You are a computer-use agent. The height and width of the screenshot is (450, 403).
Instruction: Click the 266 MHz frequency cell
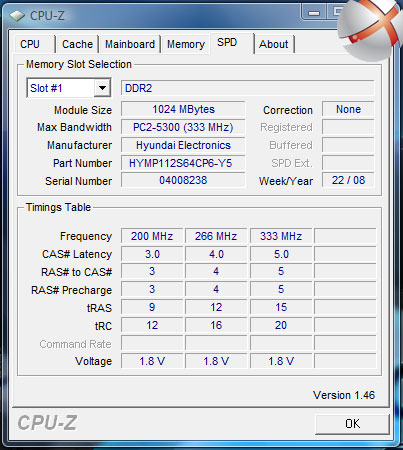(216, 236)
